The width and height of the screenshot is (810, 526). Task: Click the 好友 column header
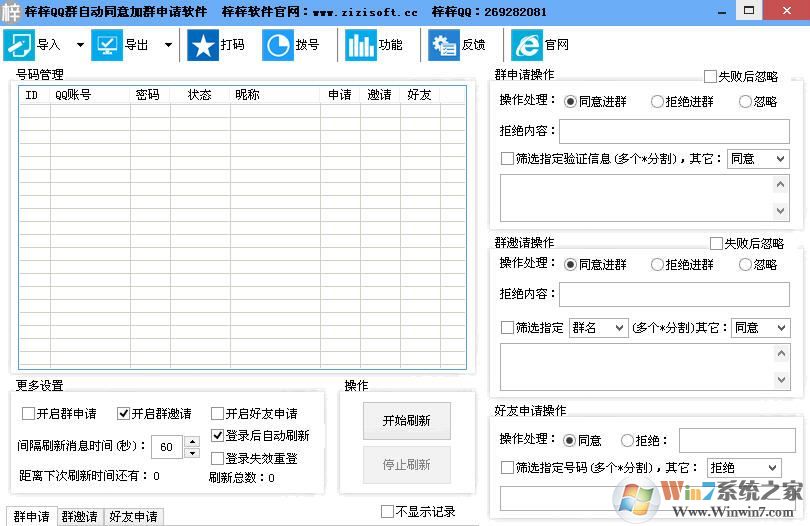(420, 95)
